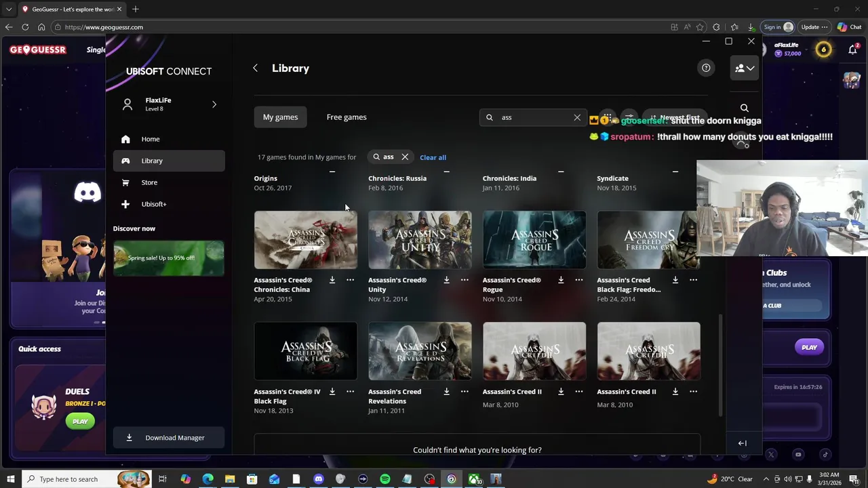Open browser downloads icon
This screenshot has height=488, width=868.
click(x=751, y=27)
